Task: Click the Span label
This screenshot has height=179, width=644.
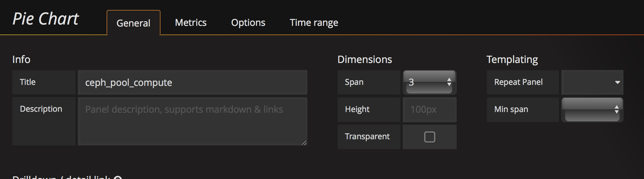Action: (354, 82)
